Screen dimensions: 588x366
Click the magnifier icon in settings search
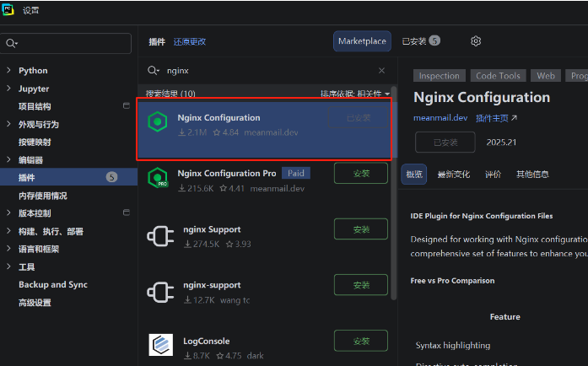[12, 44]
